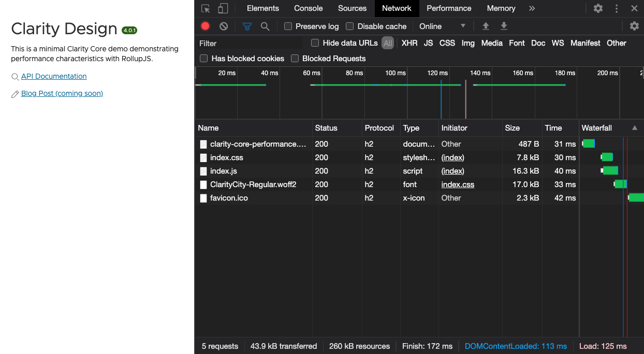Open the Memory tab
This screenshot has width=644, height=354.
click(501, 8)
